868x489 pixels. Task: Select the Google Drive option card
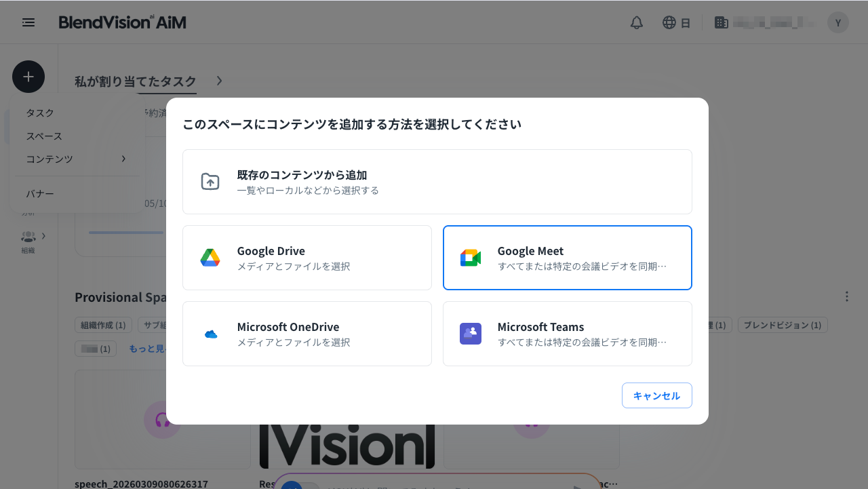pos(307,258)
